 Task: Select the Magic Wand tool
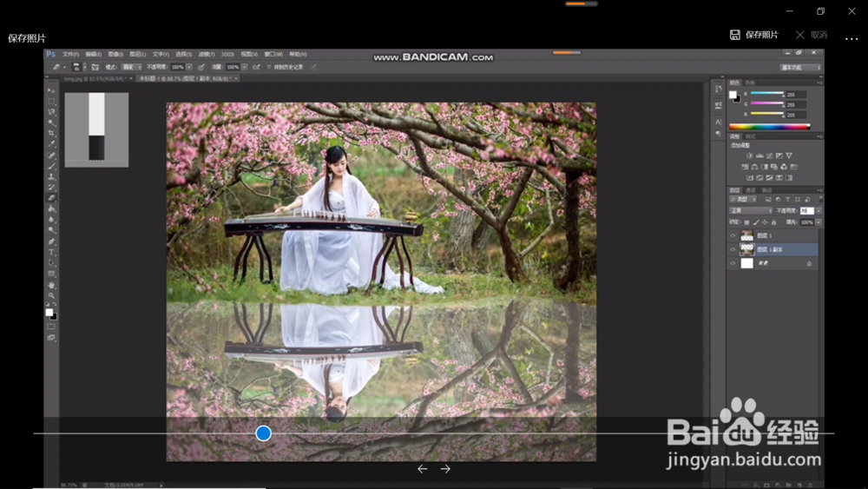51,123
